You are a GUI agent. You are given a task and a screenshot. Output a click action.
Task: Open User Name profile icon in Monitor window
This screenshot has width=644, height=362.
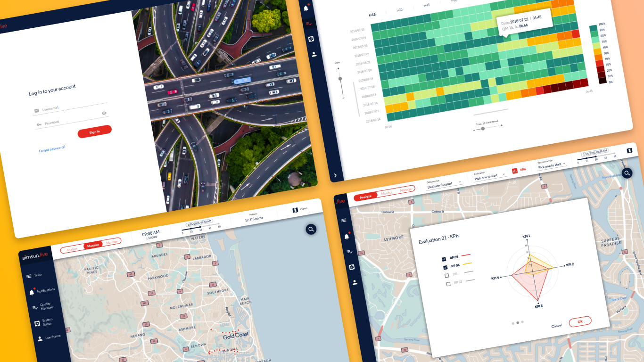click(x=40, y=338)
